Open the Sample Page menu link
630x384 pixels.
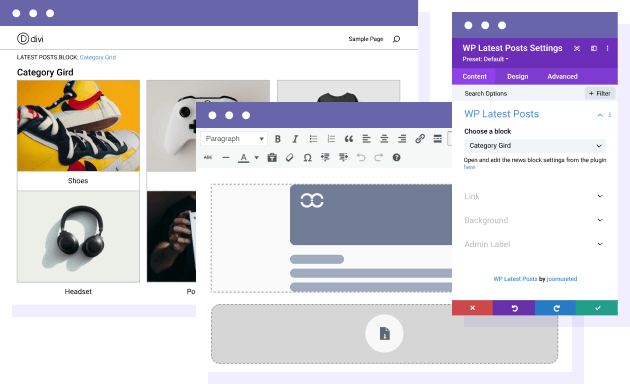tap(366, 39)
